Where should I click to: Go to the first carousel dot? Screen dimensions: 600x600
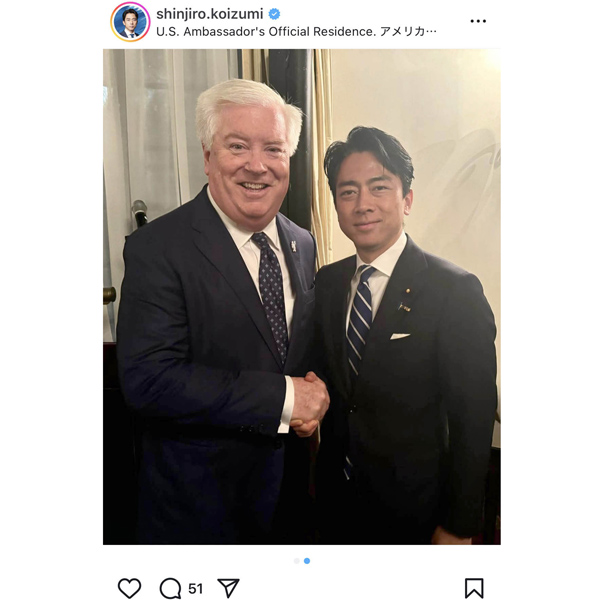click(297, 561)
